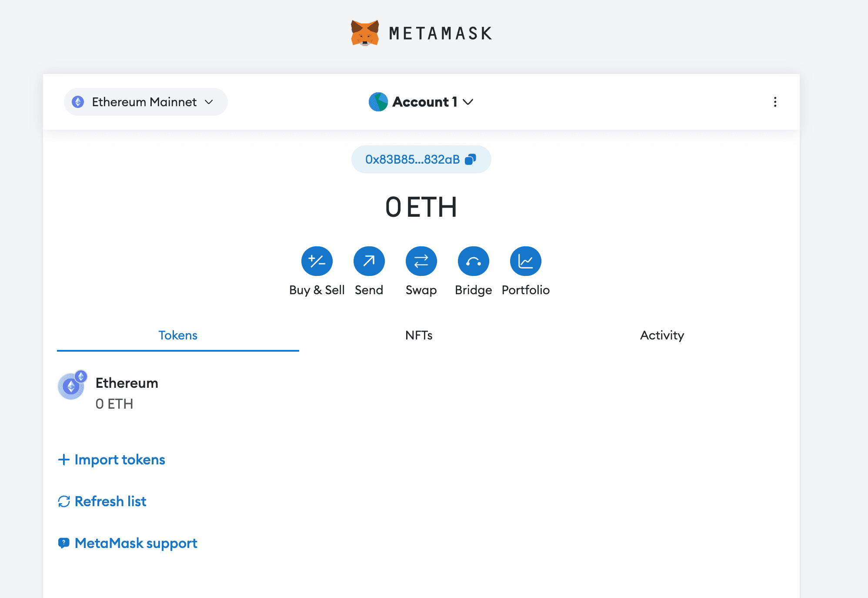Viewport: 868px width, 598px height.
Task: Open the MetaMask support link
Action: tap(136, 543)
